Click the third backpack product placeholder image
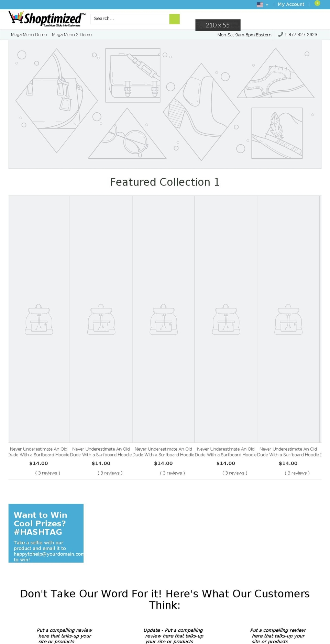Viewport: 330px width, 644px height. click(164, 319)
